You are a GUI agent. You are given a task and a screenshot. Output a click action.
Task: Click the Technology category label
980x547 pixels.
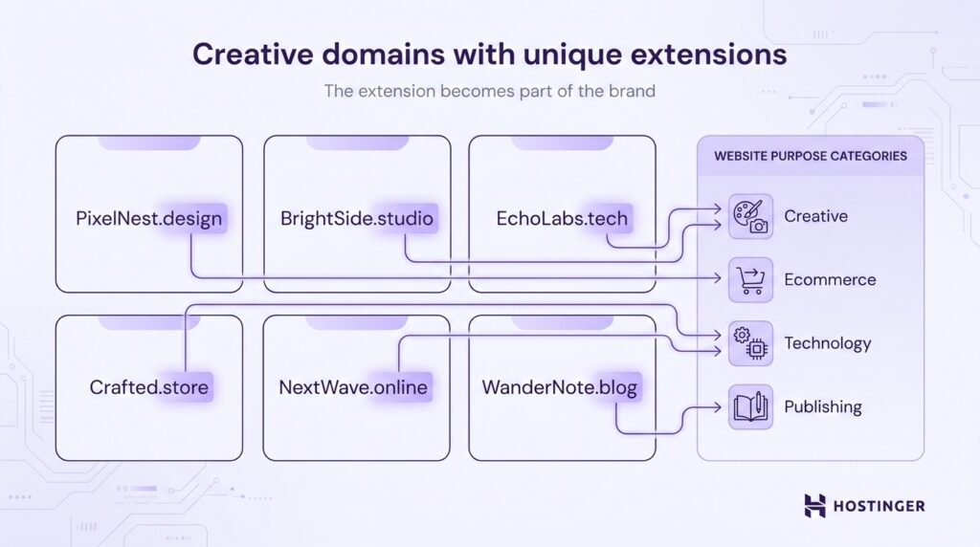point(828,343)
